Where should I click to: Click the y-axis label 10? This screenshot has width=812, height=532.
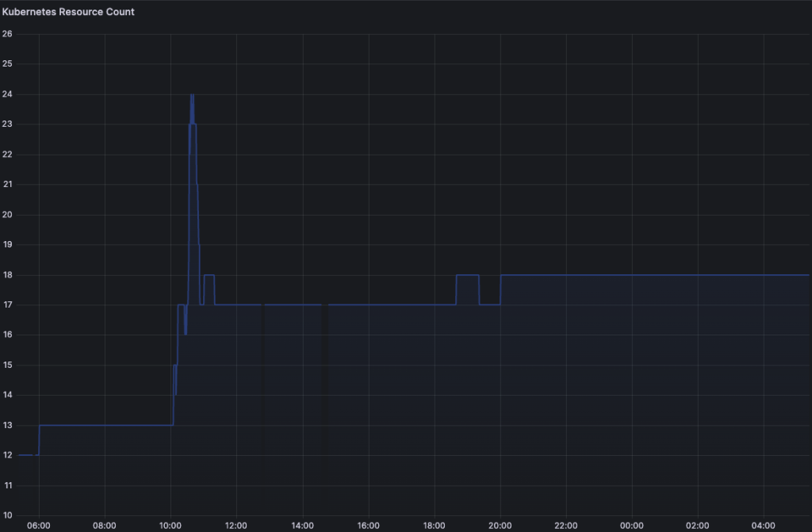coord(7,515)
